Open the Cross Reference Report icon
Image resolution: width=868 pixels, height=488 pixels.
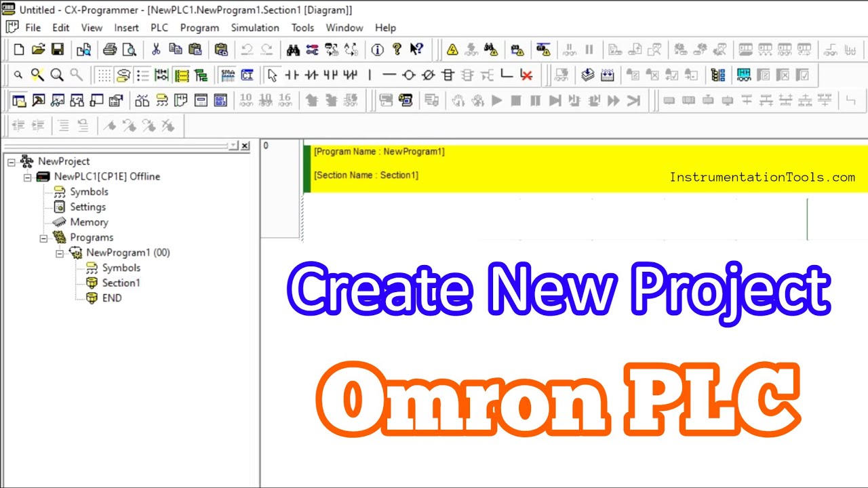142,101
